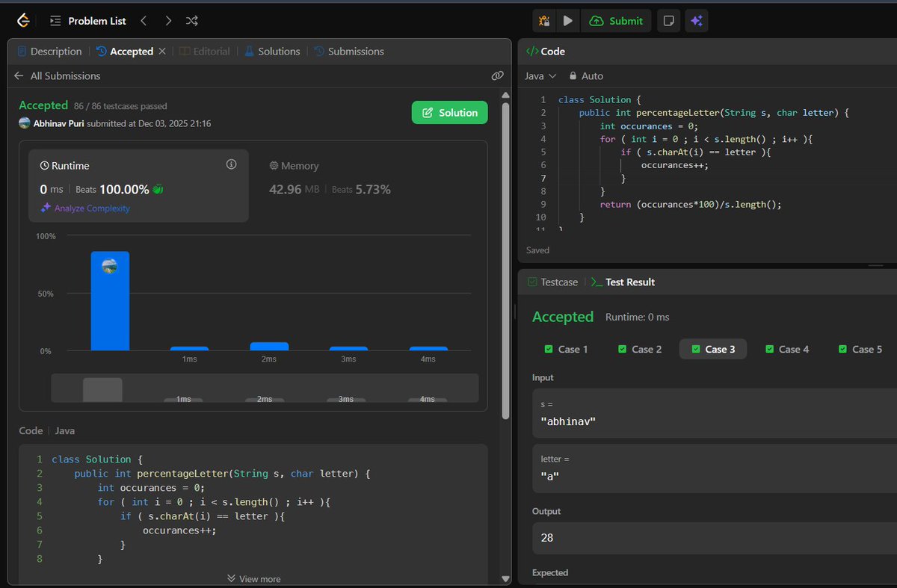This screenshot has width=897, height=588.
Task: Open the Problem List panel icon
Action: (x=55, y=20)
